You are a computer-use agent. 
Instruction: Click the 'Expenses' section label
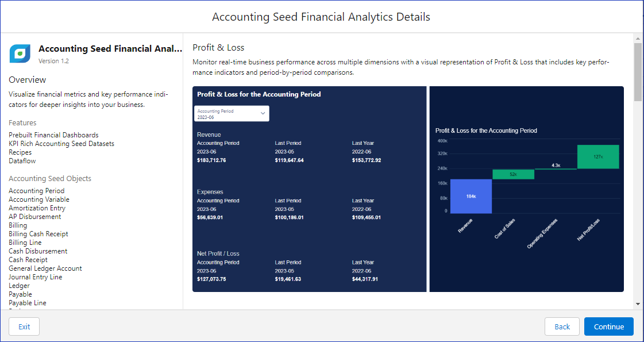coord(210,192)
